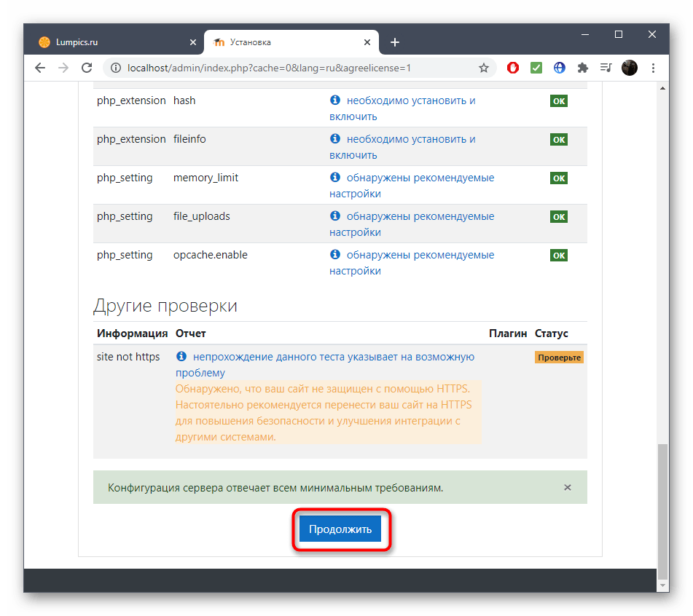Click the Продолжить button
The height and width of the screenshot is (616, 693).
click(x=340, y=529)
